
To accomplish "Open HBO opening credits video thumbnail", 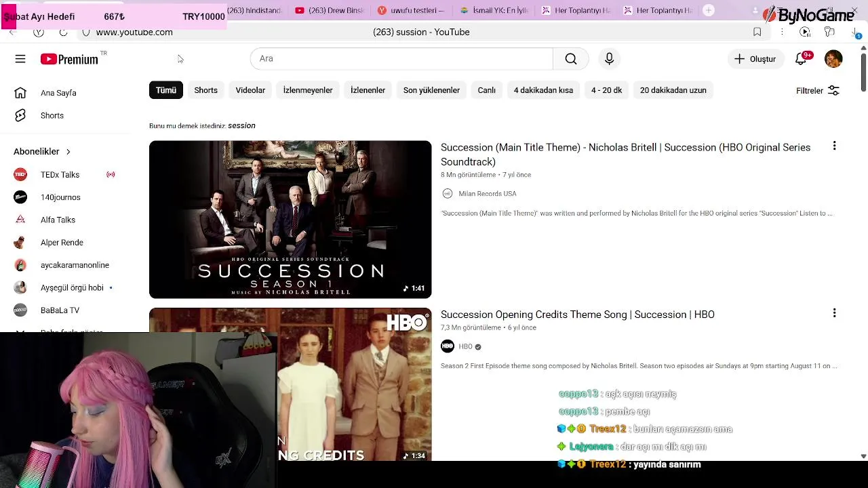I will click(x=290, y=384).
